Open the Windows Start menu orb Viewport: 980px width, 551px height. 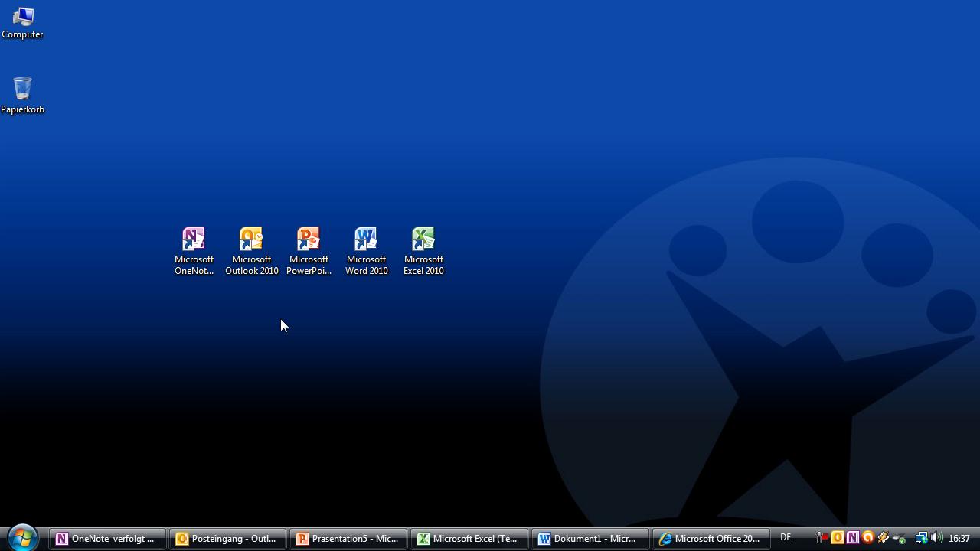coord(22,538)
